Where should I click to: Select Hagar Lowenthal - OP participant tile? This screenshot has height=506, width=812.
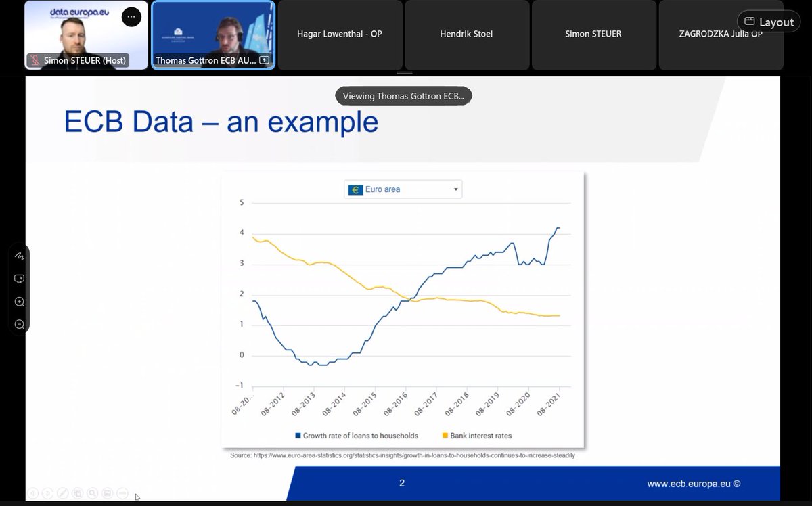point(340,35)
